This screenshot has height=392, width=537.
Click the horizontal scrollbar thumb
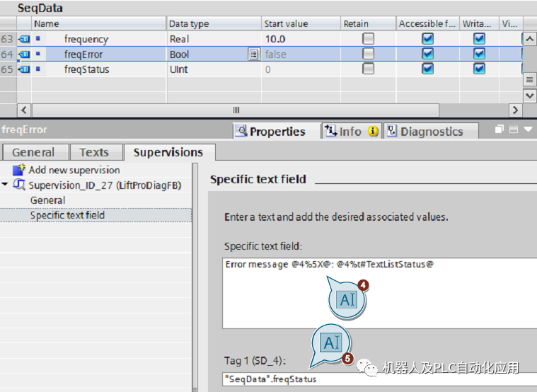[x=236, y=110]
